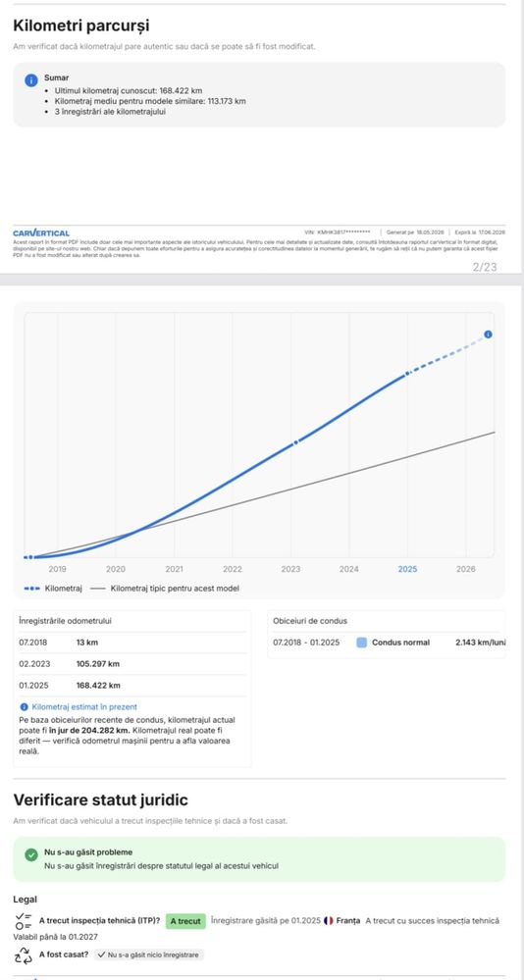This screenshot has height=980, width=524.
Task: Select the 02.2023 odometer record row
Action: pyautogui.click(x=132, y=664)
